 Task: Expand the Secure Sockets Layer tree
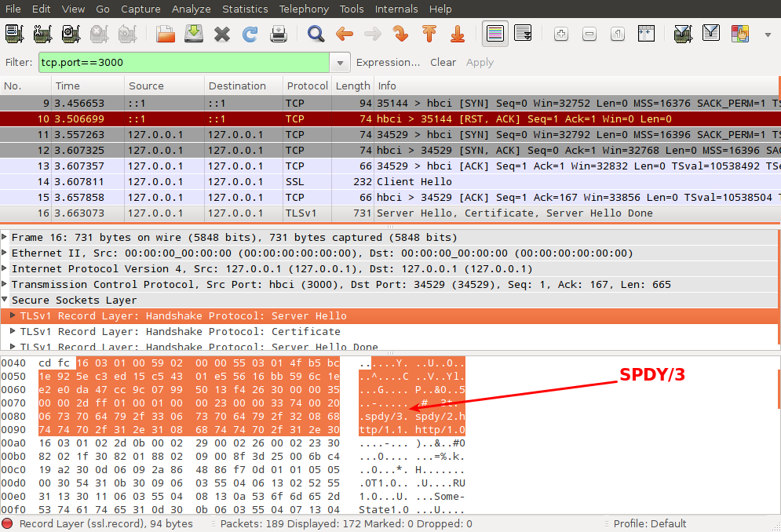(x=7, y=300)
